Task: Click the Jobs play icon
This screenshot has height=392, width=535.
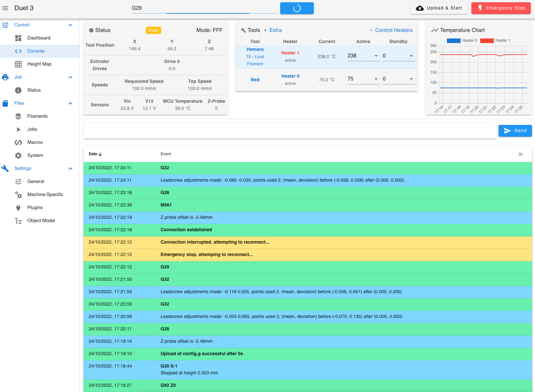Action: pos(18,129)
